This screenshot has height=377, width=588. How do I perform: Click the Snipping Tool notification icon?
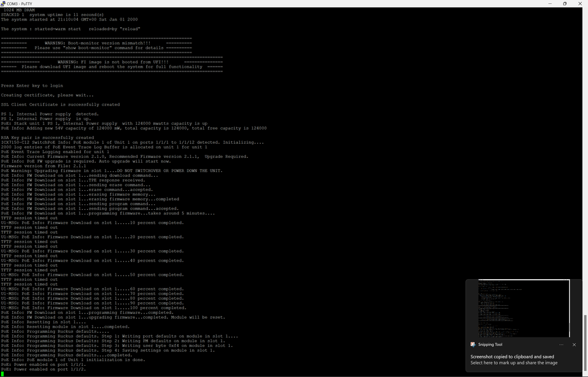click(x=473, y=345)
